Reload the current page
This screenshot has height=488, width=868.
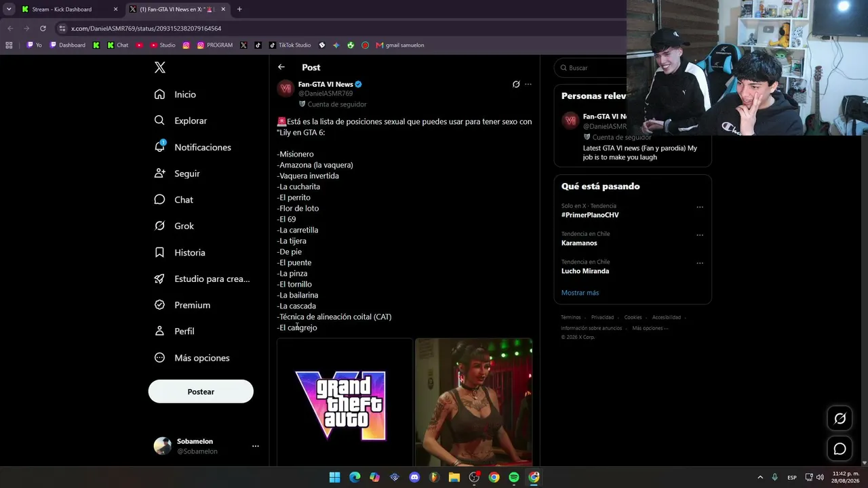click(x=43, y=28)
